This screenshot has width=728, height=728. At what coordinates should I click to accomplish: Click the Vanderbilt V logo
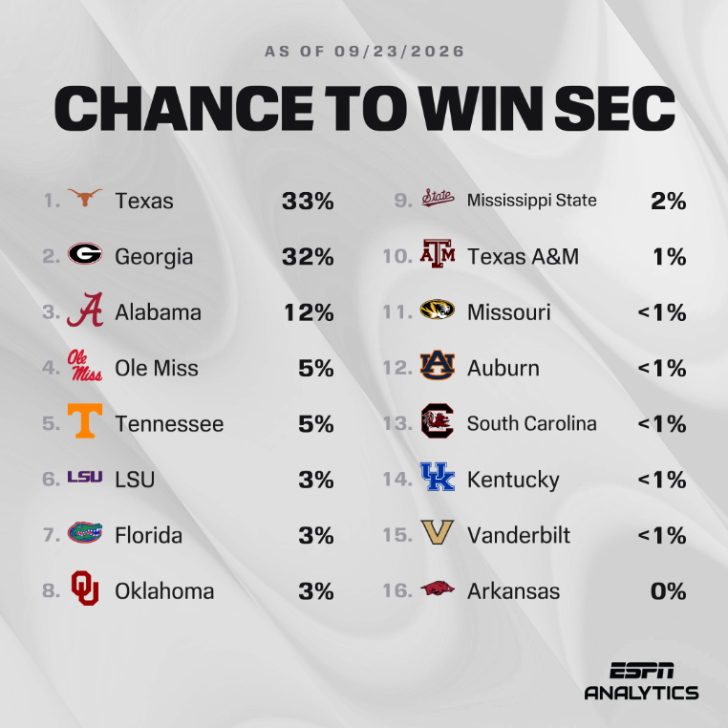(438, 532)
